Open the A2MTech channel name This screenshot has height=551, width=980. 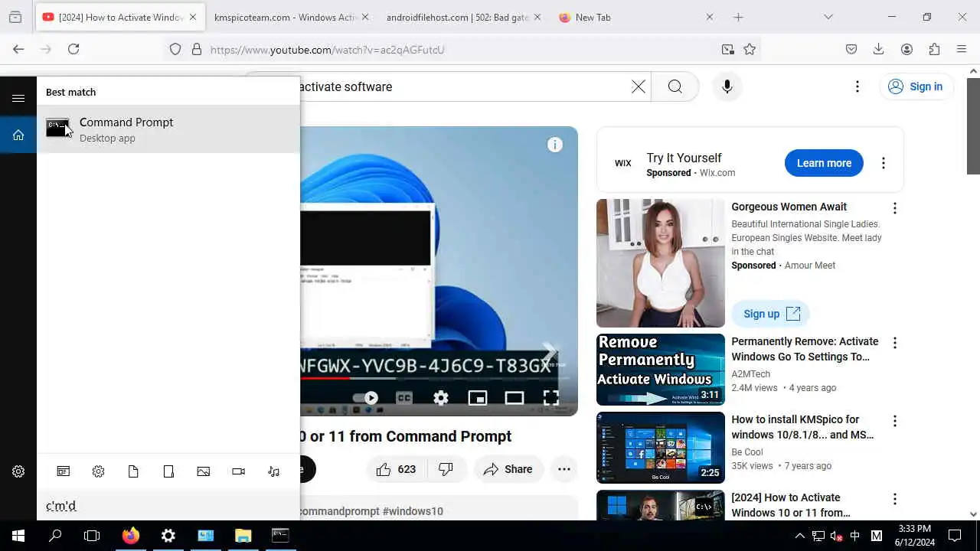pyautogui.click(x=750, y=374)
